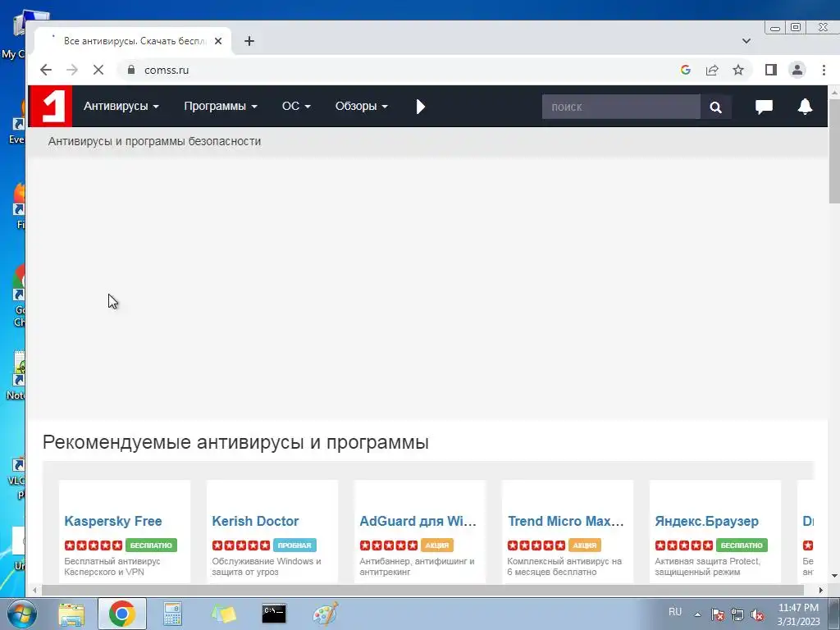This screenshot has width=840, height=630.
Task: Open Paint from the taskbar
Action: point(325,614)
